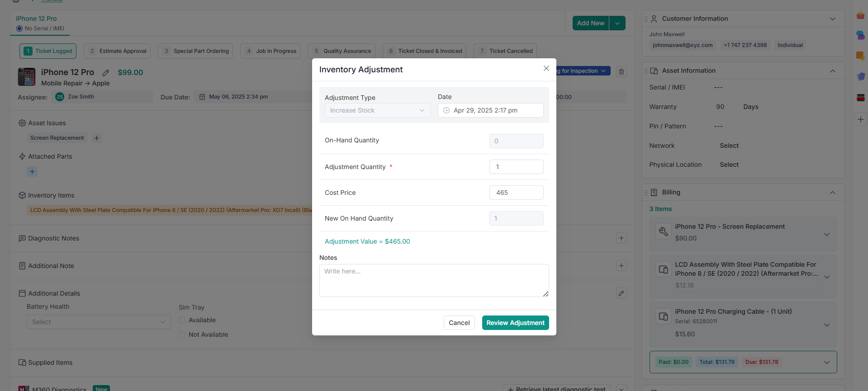This screenshot has width=868, height=391.
Task: Click the orange note sidebar icon
Action: click(x=860, y=56)
